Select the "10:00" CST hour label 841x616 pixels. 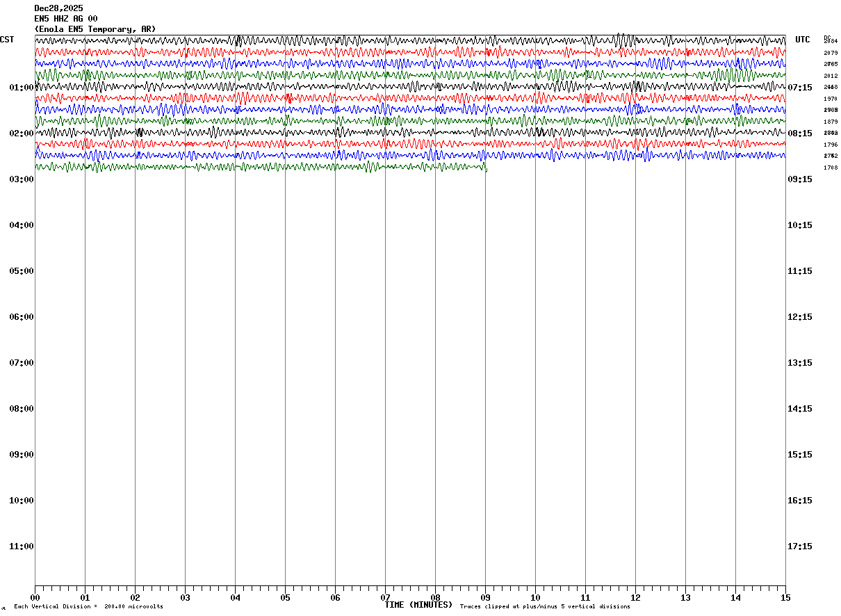pyautogui.click(x=22, y=501)
